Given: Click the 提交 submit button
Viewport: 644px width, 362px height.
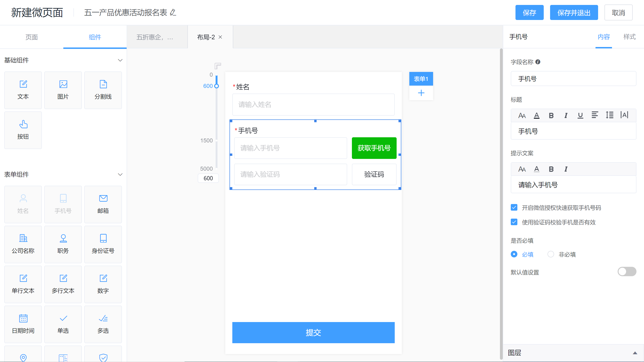Looking at the screenshot, I should pos(313,332).
